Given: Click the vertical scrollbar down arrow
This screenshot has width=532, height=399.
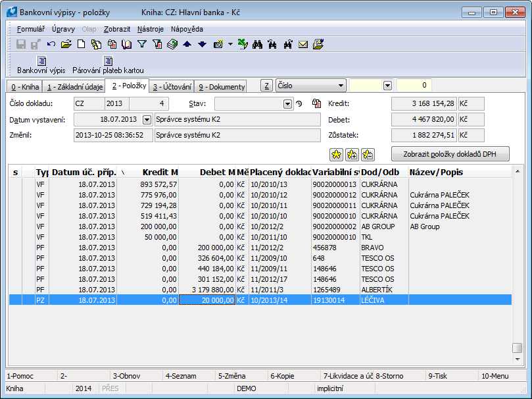Looking at the screenshot, I should (x=518, y=360).
